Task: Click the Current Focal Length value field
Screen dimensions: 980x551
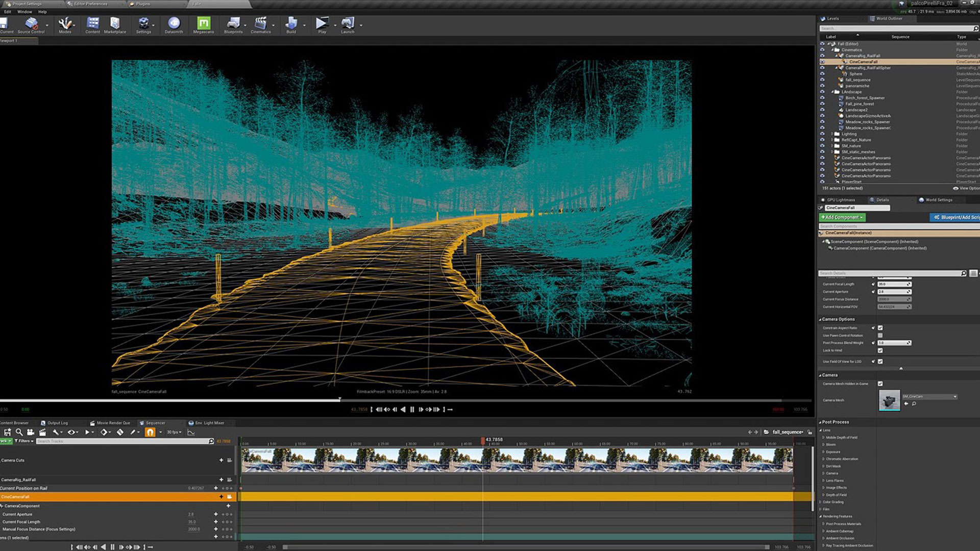Action: point(894,284)
